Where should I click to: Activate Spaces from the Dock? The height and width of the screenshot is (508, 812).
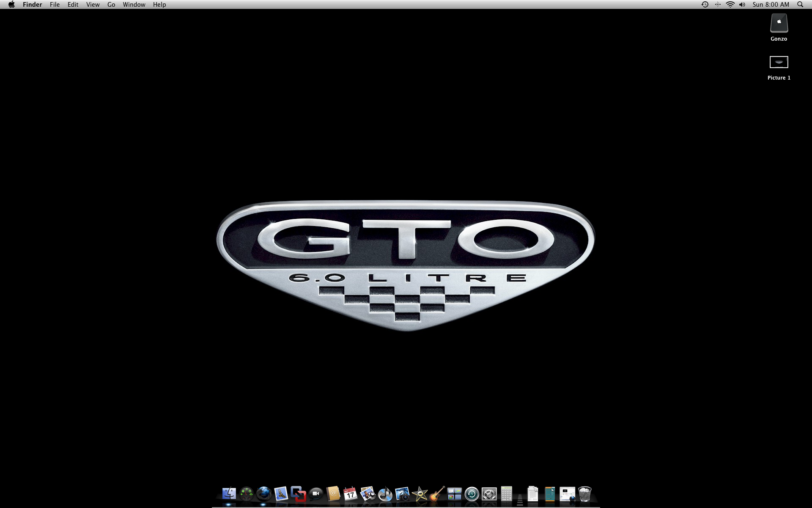click(x=455, y=494)
